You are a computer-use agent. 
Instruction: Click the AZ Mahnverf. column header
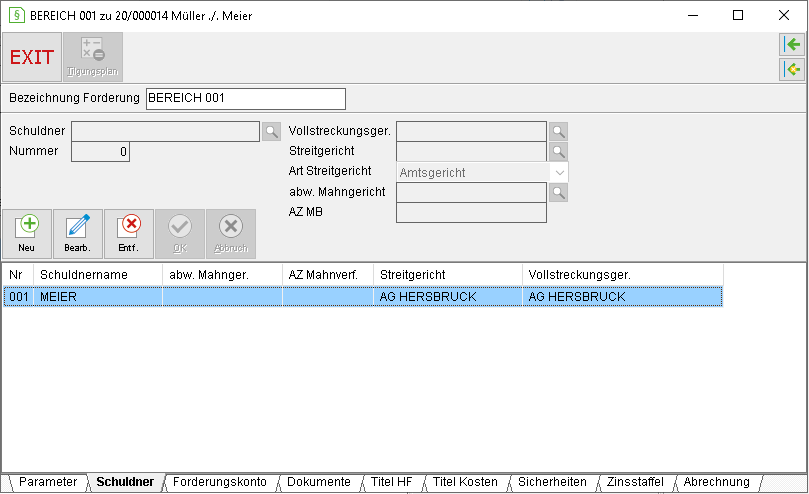pos(328,275)
